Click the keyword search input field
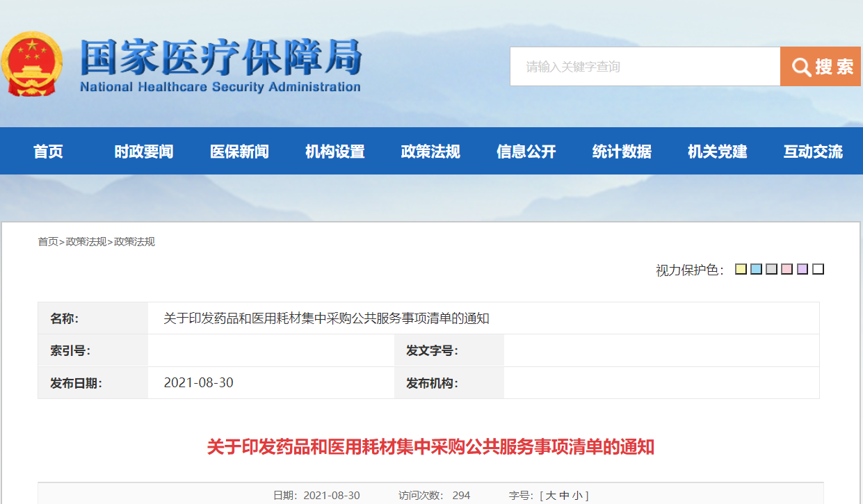863x504 pixels. click(x=645, y=67)
